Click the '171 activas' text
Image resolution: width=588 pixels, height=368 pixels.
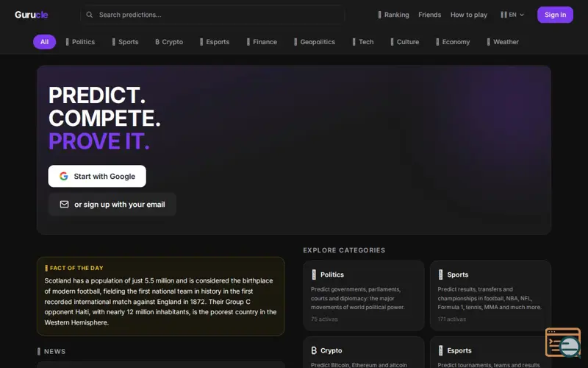coord(451,319)
